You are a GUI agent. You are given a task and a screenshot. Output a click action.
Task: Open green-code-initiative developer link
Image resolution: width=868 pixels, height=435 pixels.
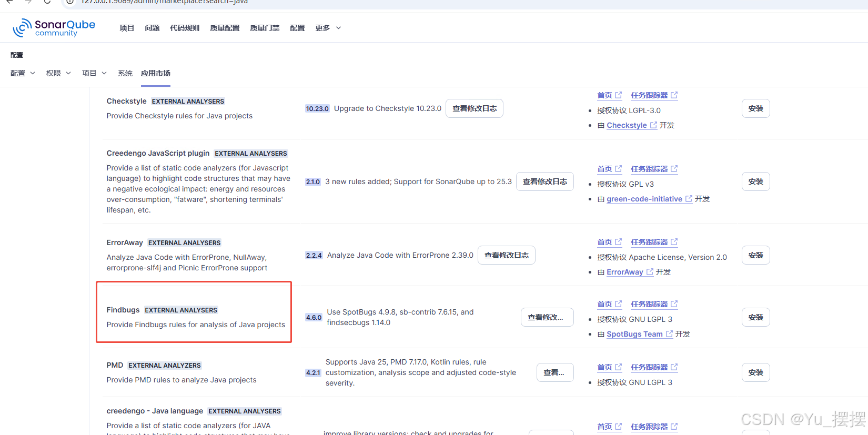(x=650, y=199)
